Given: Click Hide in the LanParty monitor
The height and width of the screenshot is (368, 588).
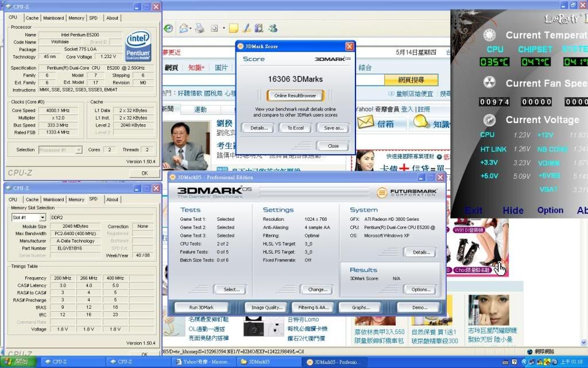Looking at the screenshot, I should pos(513,210).
